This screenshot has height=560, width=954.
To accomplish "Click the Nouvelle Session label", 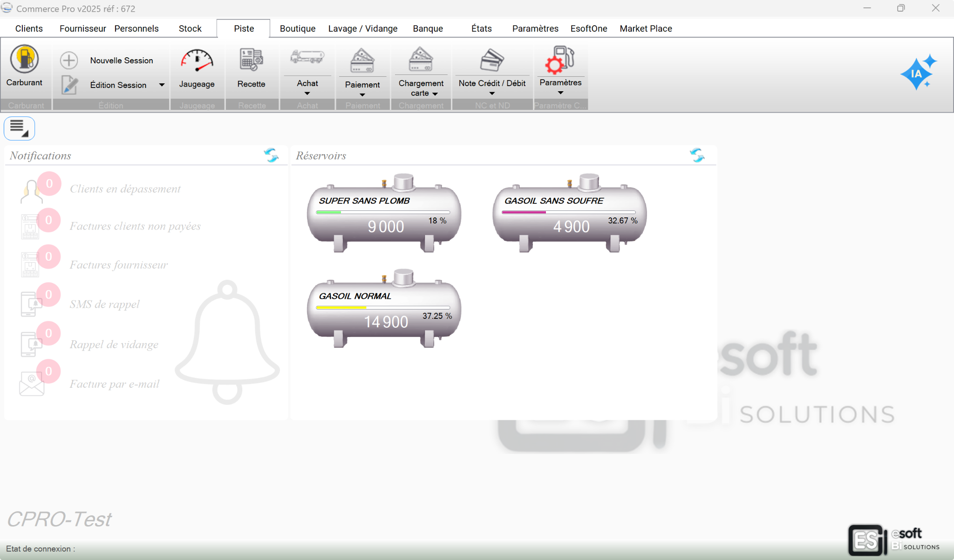I will tap(122, 61).
